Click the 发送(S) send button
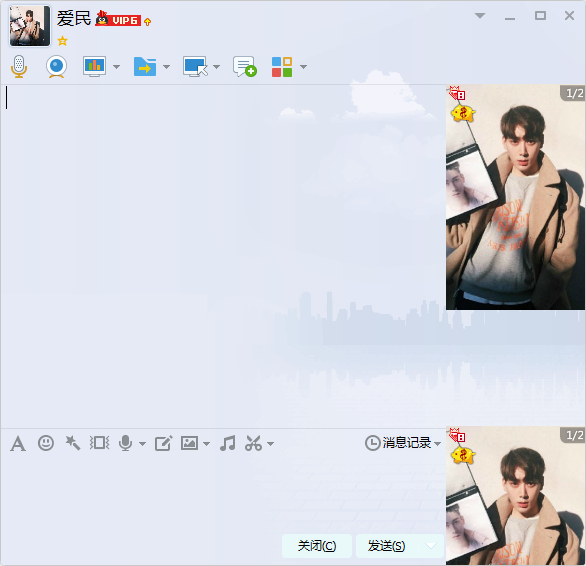Image resolution: width=586 pixels, height=566 pixels. pos(386,546)
